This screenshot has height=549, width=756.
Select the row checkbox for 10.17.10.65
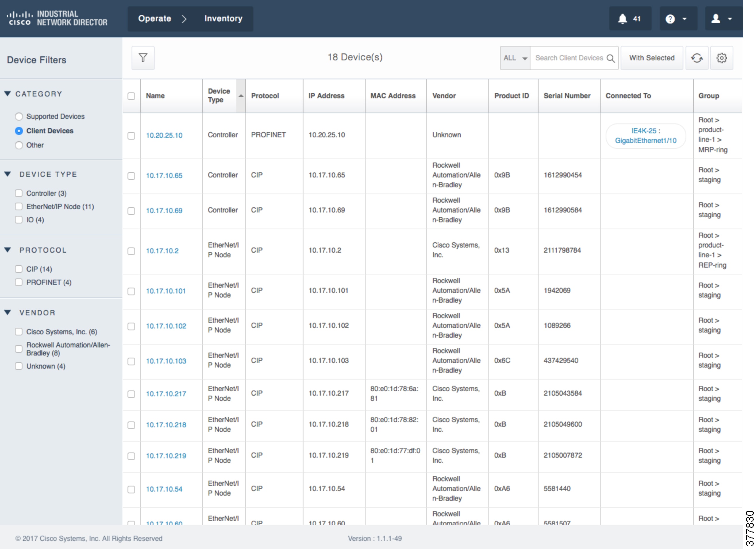[131, 176]
